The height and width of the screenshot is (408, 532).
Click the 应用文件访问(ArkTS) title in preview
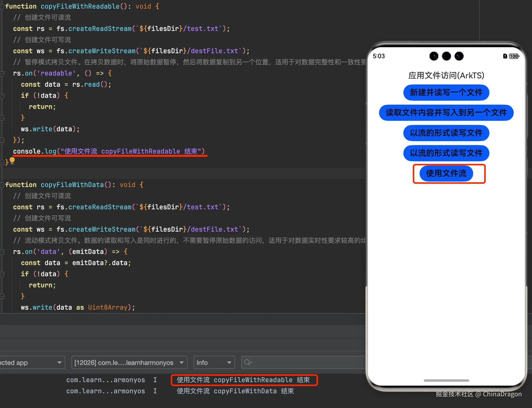[x=446, y=76]
